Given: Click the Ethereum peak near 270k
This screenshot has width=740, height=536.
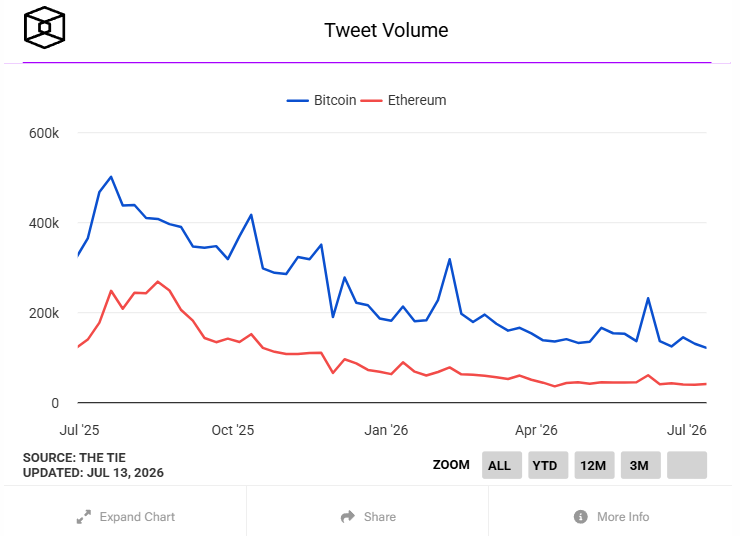Looking at the screenshot, I should (158, 282).
